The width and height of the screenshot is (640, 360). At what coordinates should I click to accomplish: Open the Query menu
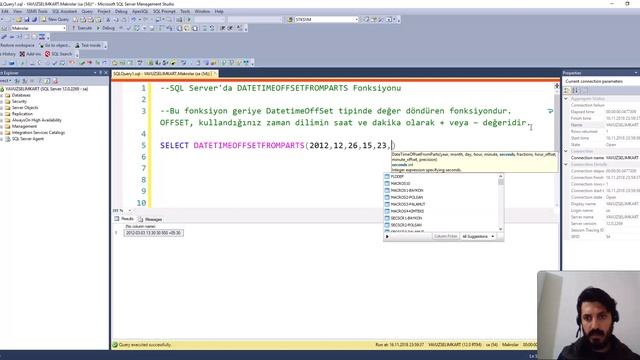[87, 11]
